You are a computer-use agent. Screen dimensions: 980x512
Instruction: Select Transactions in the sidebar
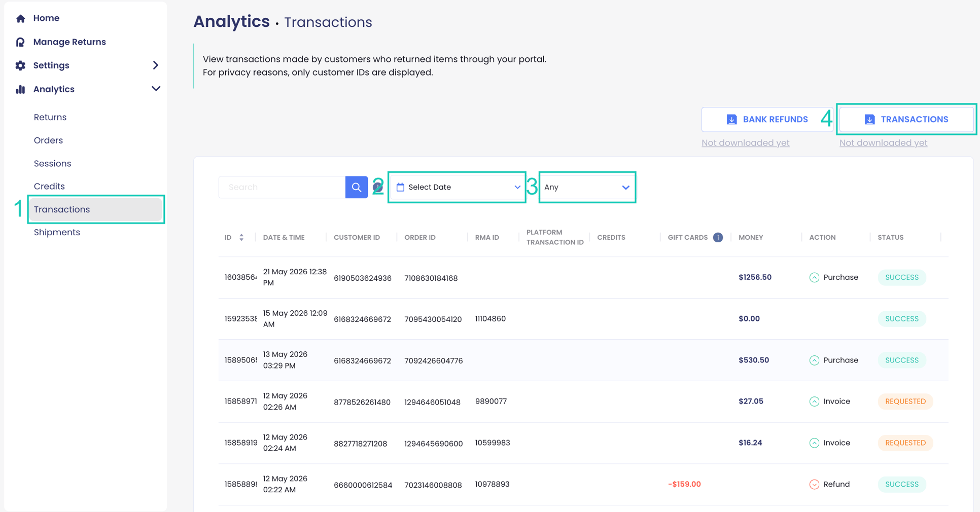tap(96, 209)
